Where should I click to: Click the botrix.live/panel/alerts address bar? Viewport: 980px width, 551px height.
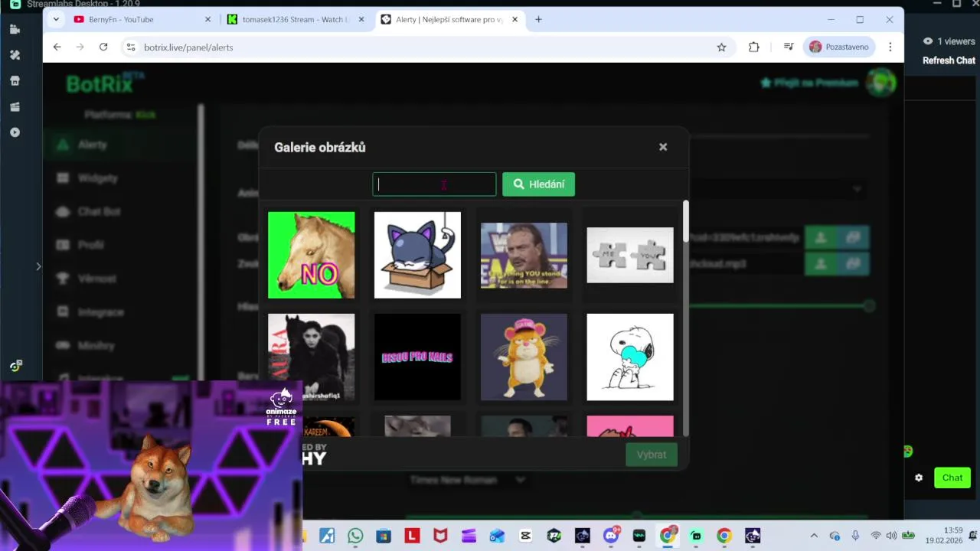[x=425, y=47]
